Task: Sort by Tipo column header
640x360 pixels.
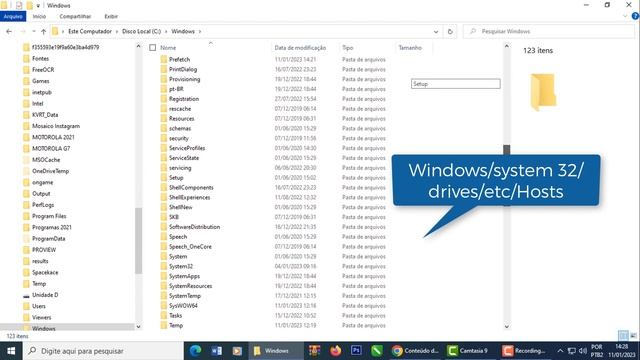Action: 348,48
